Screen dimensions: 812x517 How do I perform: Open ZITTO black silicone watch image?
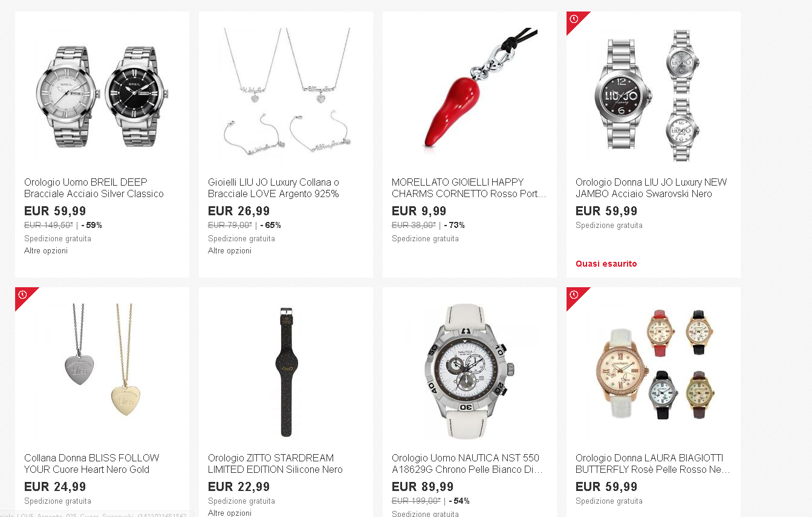point(286,371)
